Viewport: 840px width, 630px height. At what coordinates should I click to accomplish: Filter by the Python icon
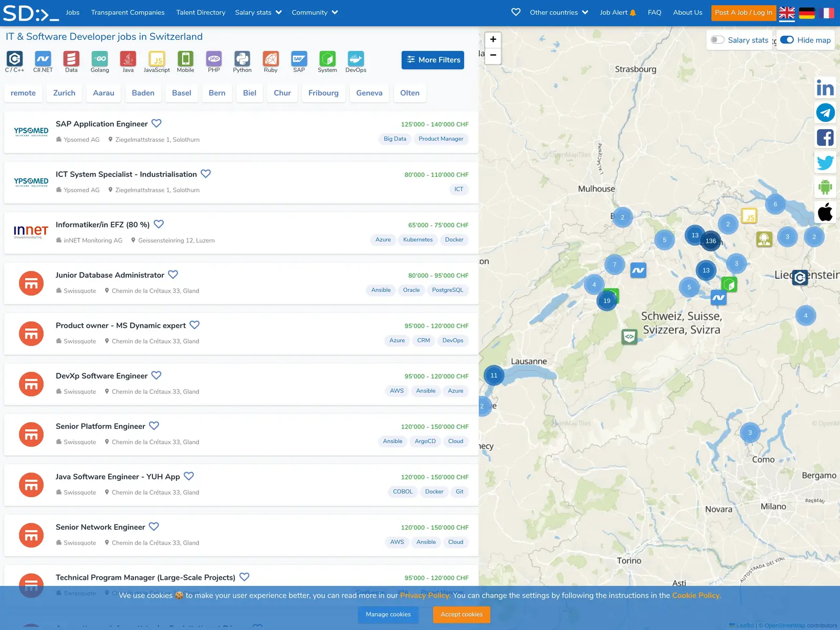[x=242, y=58]
